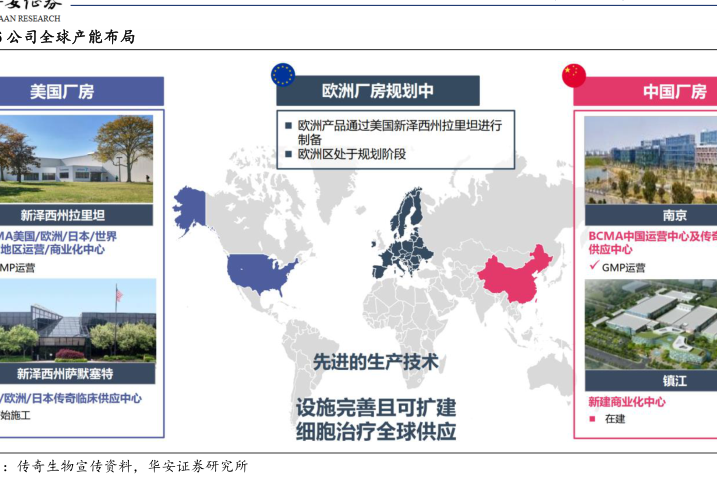Click the 中国厂房 header
Screen dimensions: 717x486
[673, 91]
